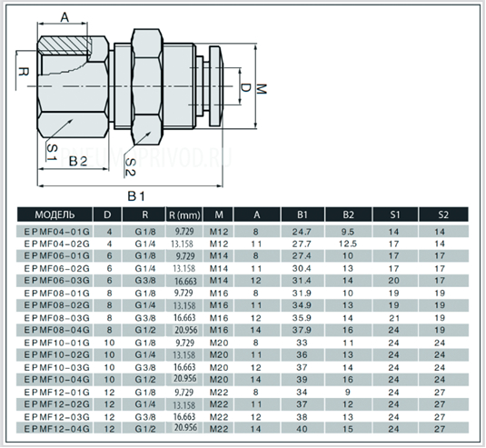
Task: Click B1 value 33 in EPMF10-01G row
Action: tap(302, 343)
